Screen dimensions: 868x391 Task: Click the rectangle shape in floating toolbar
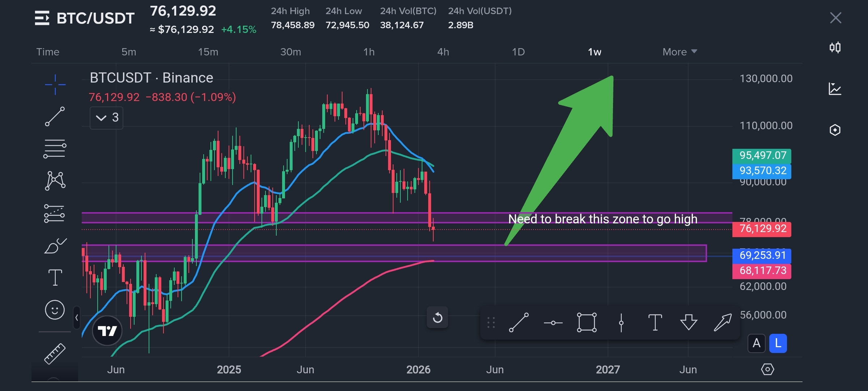point(586,322)
